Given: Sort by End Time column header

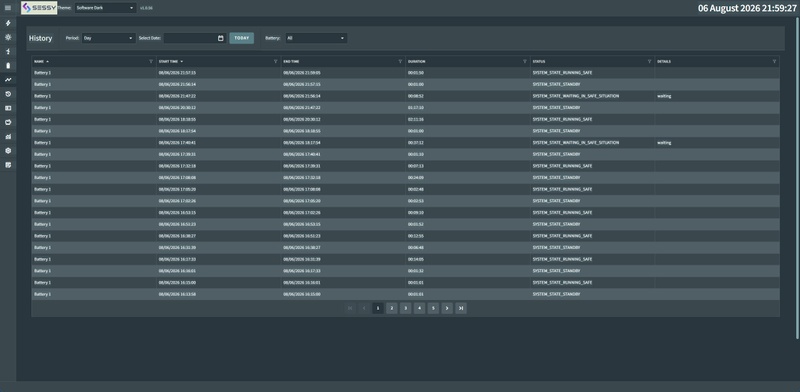Looking at the screenshot, I should click(291, 61).
